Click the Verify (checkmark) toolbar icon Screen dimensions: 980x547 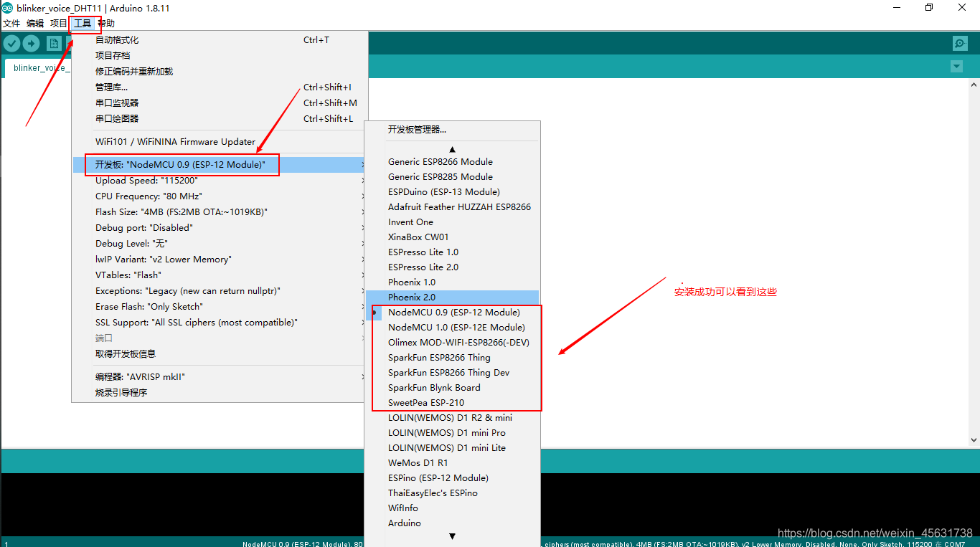coord(11,43)
